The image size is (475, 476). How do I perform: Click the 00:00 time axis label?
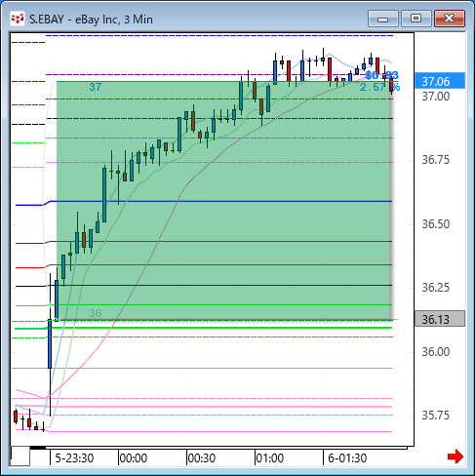pyautogui.click(x=134, y=458)
